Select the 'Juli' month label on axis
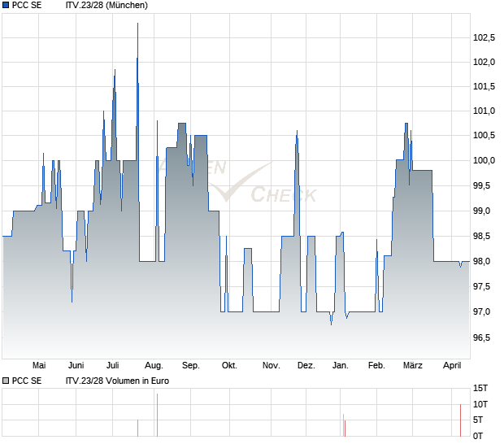This screenshot has width=504, height=444. (x=113, y=365)
